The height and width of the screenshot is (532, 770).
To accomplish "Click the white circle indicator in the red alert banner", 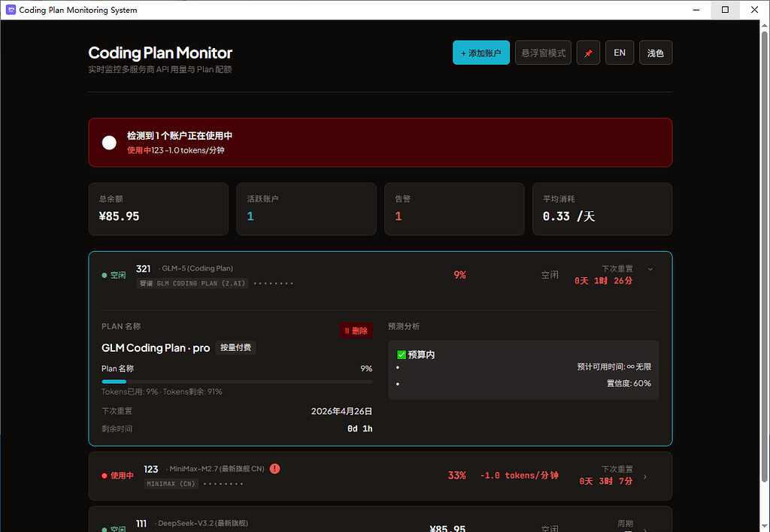I will coord(109,143).
